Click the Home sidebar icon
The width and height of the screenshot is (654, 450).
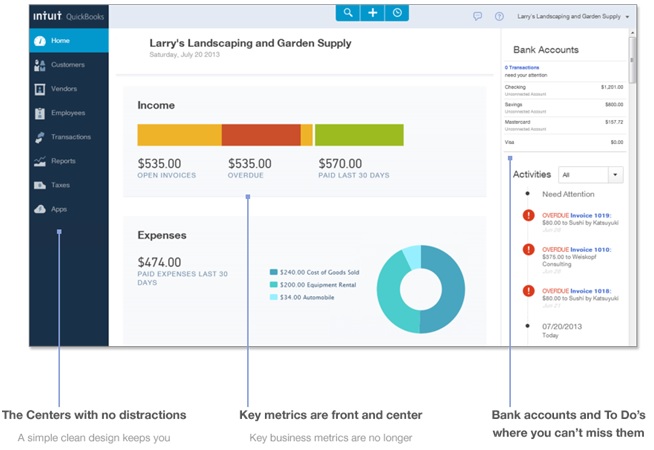point(40,41)
